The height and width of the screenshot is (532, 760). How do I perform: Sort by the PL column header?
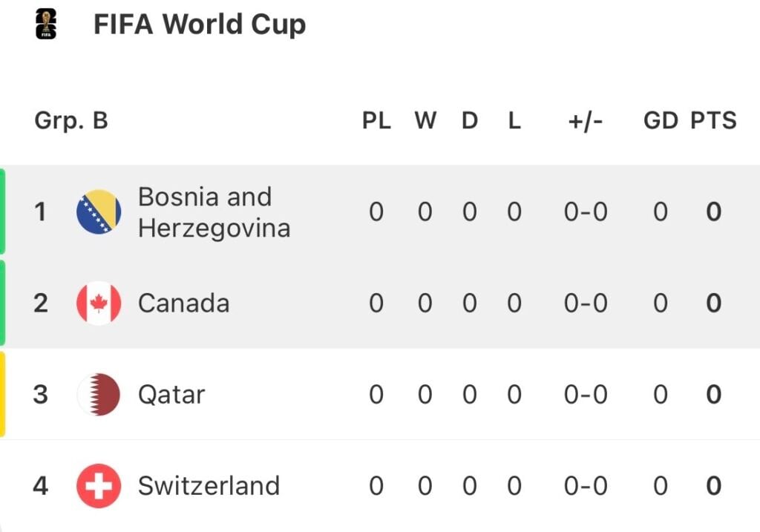376,120
